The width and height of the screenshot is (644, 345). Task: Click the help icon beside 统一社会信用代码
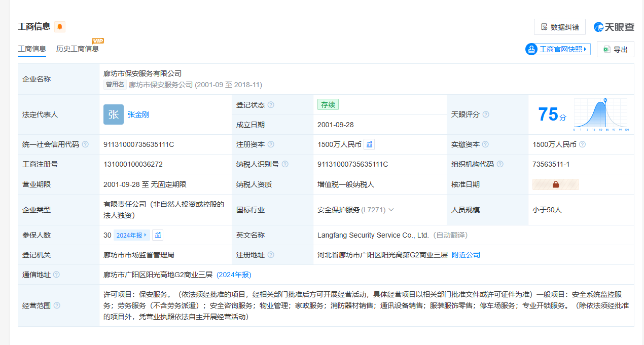(85, 144)
